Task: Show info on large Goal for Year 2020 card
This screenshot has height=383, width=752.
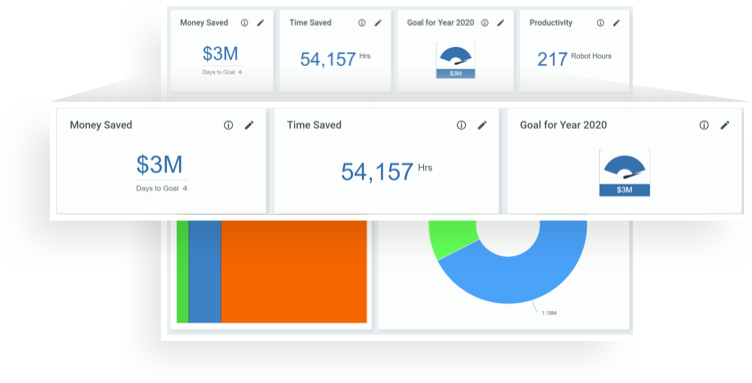Action: click(x=704, y=125)
